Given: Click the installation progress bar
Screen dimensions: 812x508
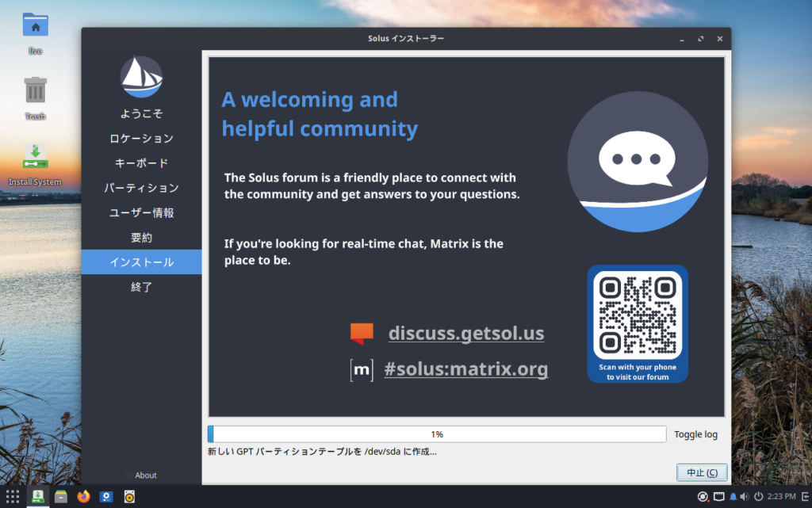Looking at the screenshot, I should tap(437, 434).
